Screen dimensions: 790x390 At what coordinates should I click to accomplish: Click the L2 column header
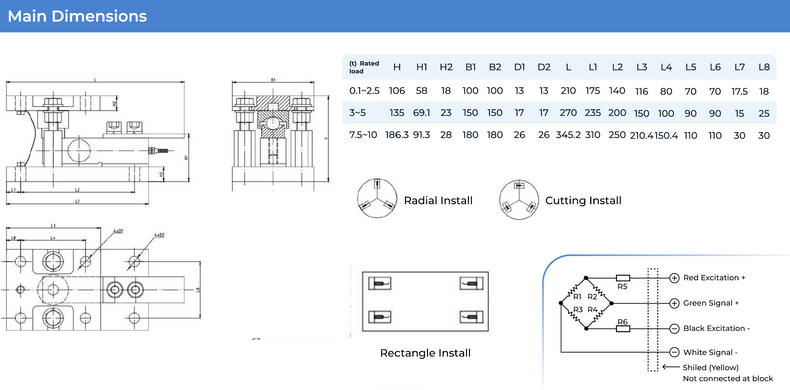coord(617,67)
